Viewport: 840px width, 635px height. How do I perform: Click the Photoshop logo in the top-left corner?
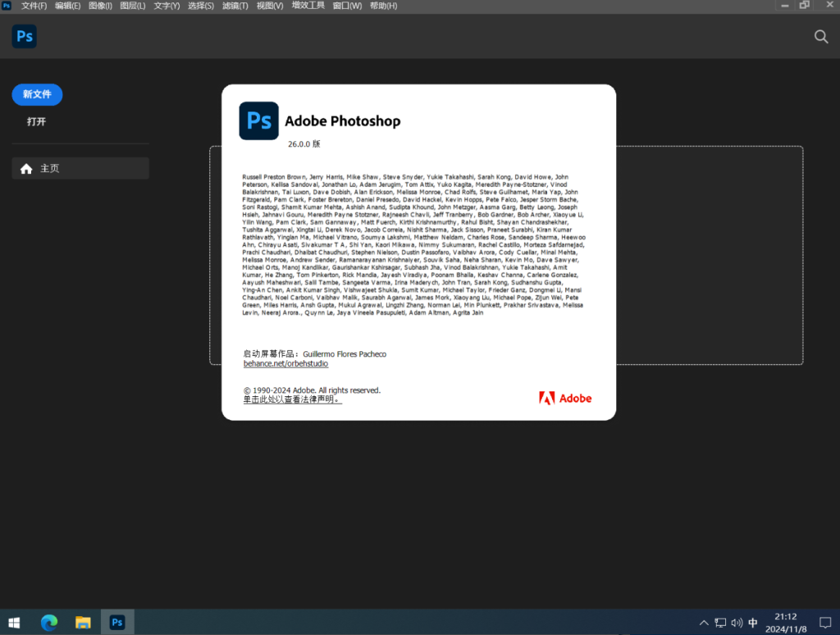24,36
